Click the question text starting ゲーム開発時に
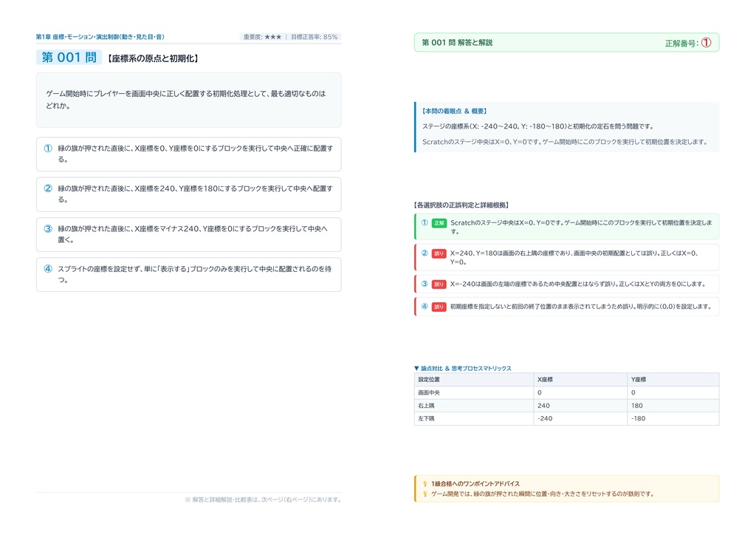This screenshot has height=535, width=756. tap(185, 99)
